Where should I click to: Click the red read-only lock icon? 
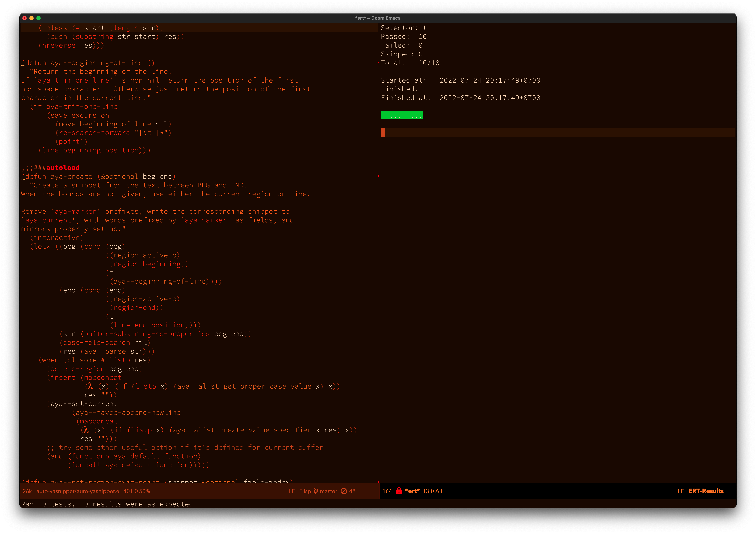(399, 491)
